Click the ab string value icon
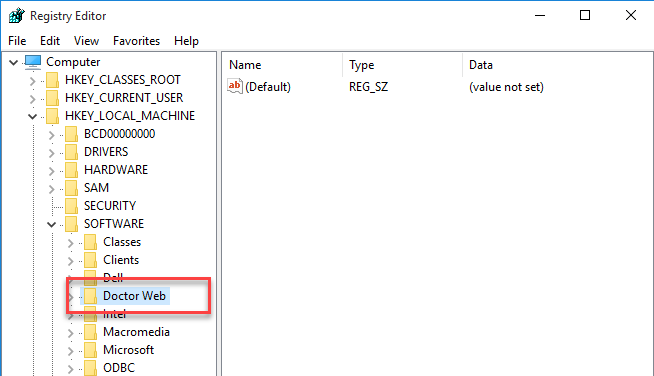This screenshot has width=654, height=376. (235, 86)
